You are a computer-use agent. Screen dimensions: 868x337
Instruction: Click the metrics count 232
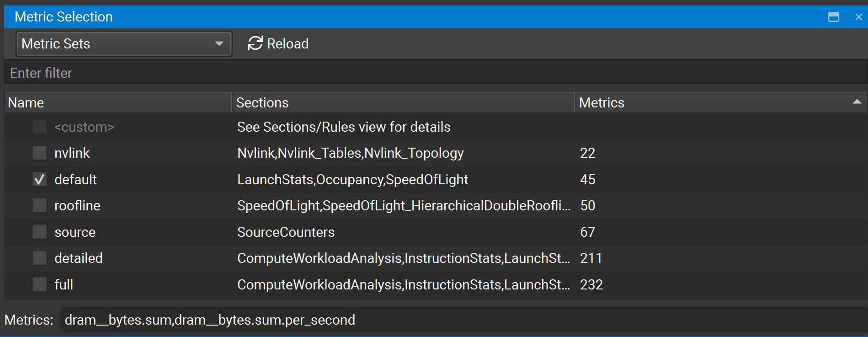[x=591, y=284]
